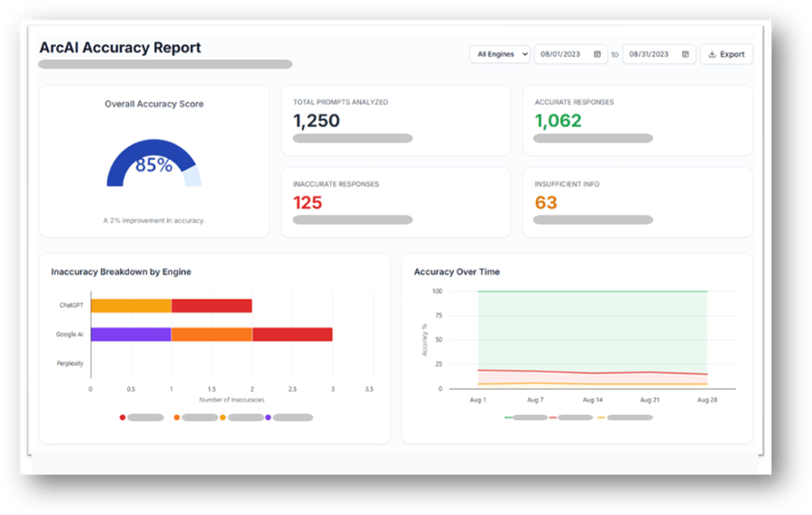Toggle the red legend dot under bar chart
812x515 pixels.
pyautogui.click(x=123, y=418)
